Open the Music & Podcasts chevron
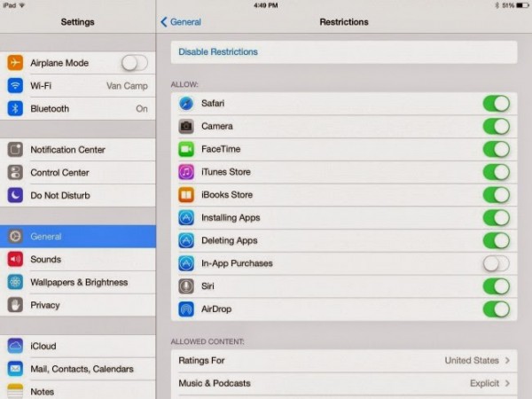Image resolution: width=532 pixels, height=399 pixels. 507,383
